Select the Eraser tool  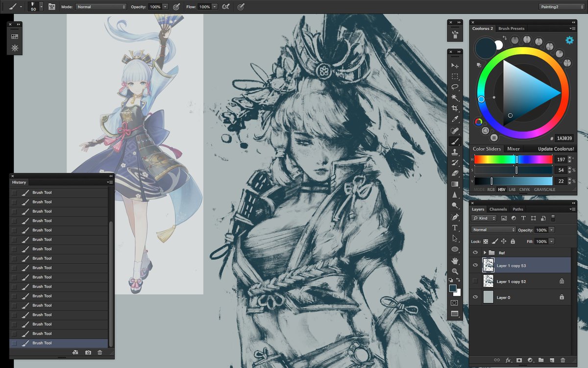click(455, 173)
